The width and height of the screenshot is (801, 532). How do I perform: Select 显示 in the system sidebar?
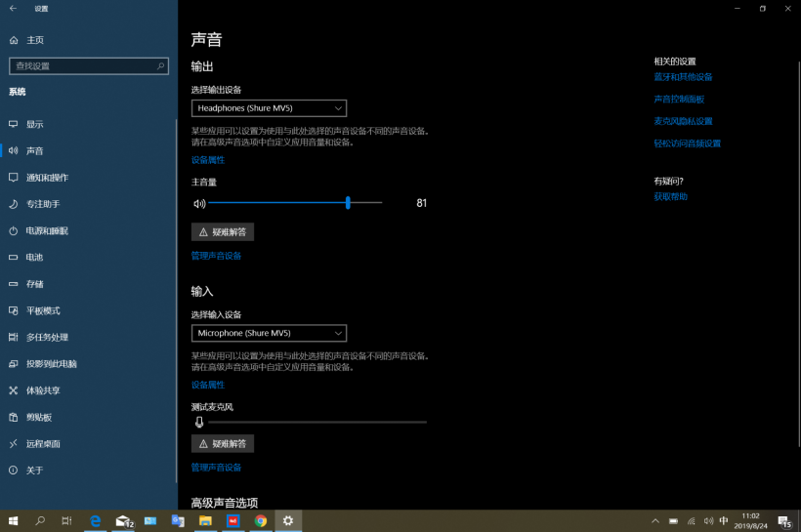pos(34,124)
